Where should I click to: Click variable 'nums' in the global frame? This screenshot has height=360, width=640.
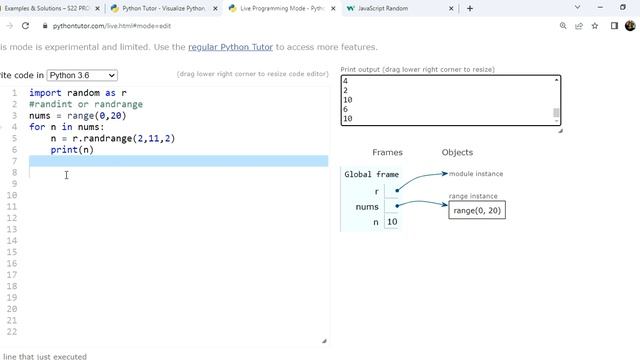point(367,207)
